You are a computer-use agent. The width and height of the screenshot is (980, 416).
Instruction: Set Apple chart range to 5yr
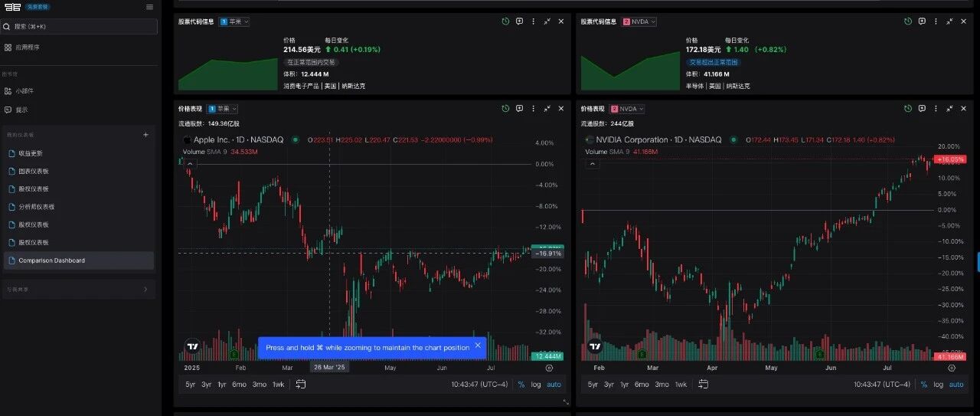[x=190, y=385]
